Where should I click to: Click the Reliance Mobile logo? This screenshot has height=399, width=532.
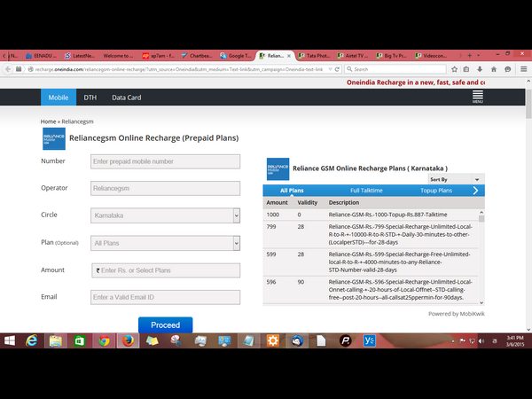[53, 138]
